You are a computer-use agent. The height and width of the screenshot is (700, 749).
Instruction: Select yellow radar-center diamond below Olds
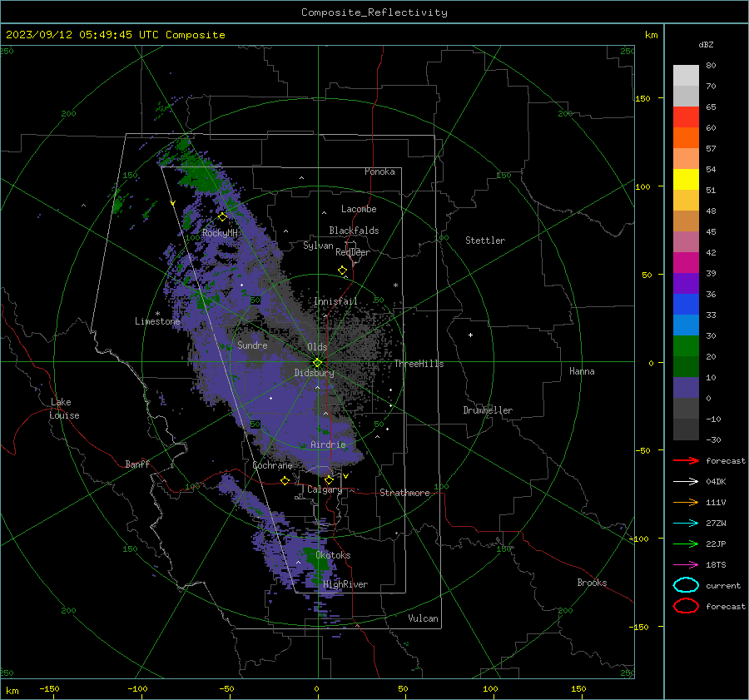318,362
